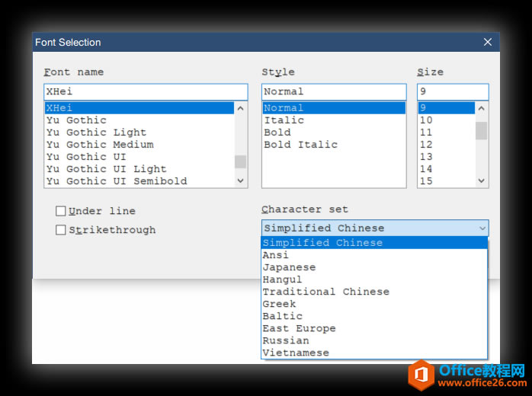532x396 pixels.
Task: Pick Vietnamese in the character set list
Action: (296, 353)
